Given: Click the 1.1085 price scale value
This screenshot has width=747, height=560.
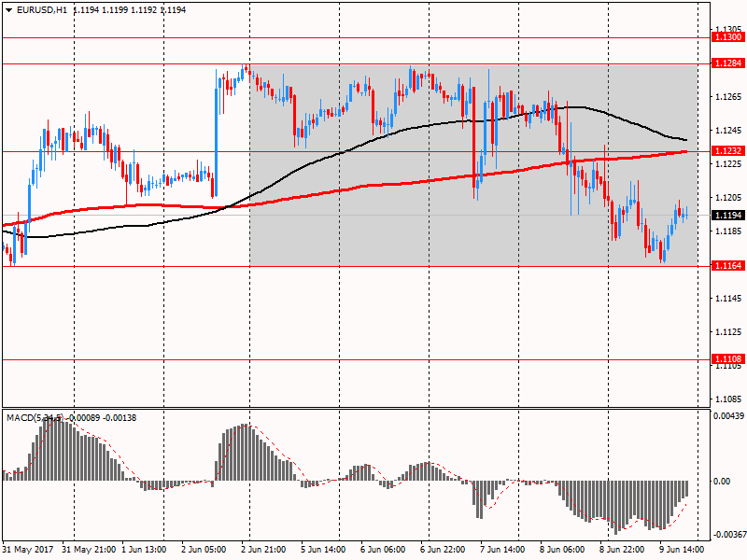Looking at the screenshot, I should click(728, 399).
